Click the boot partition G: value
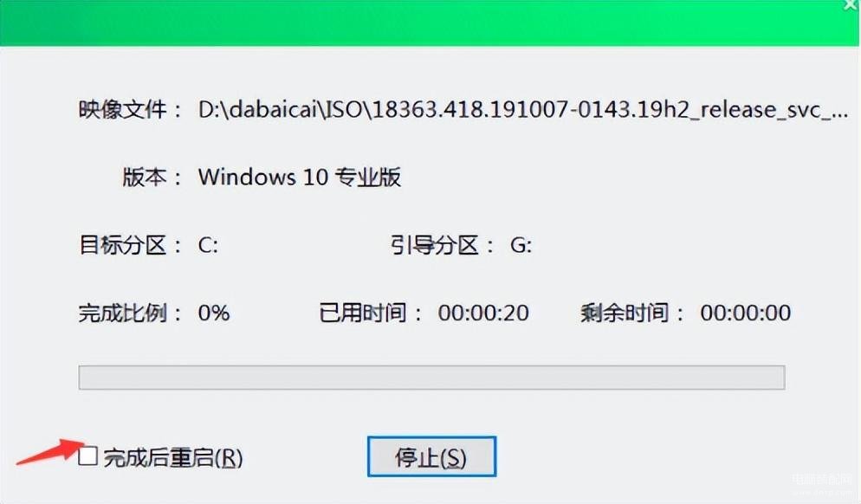This screenshot has width=861, height=504. coord(521,245)
